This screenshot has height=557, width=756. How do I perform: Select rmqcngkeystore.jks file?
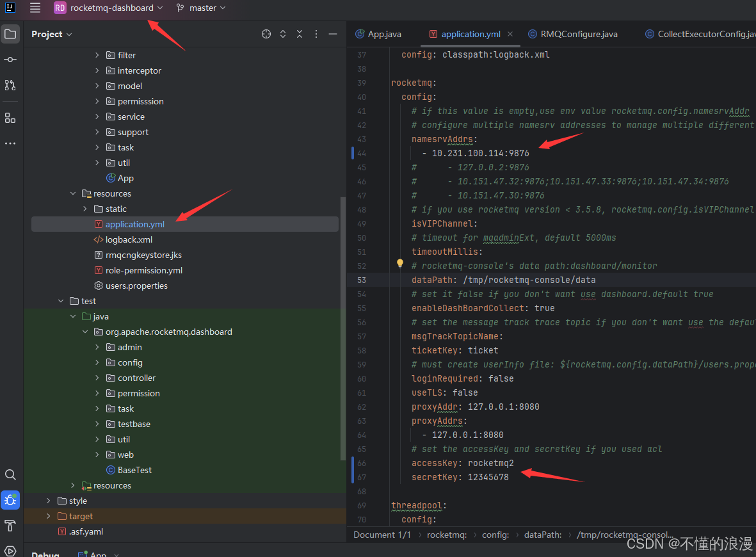pos(138,255)
